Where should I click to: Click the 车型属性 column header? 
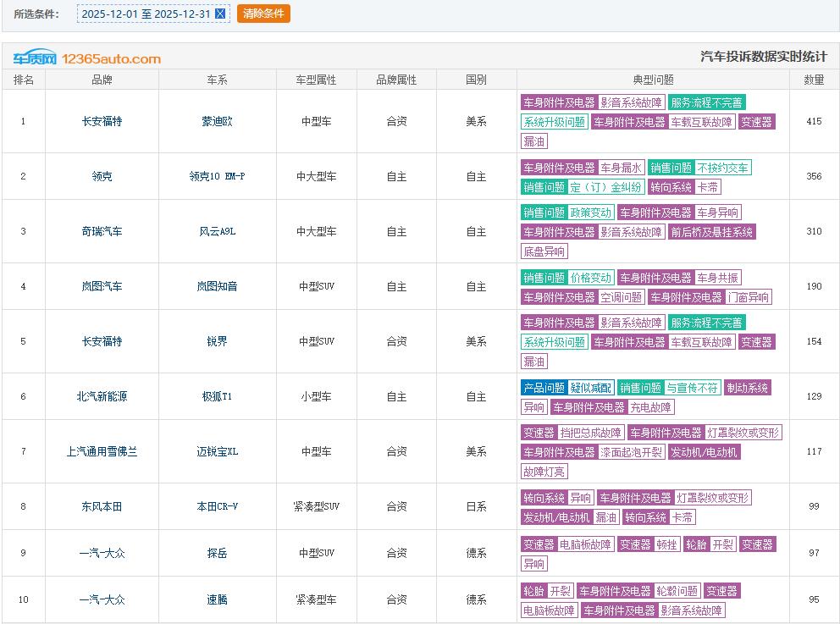(x=316, y=80)
